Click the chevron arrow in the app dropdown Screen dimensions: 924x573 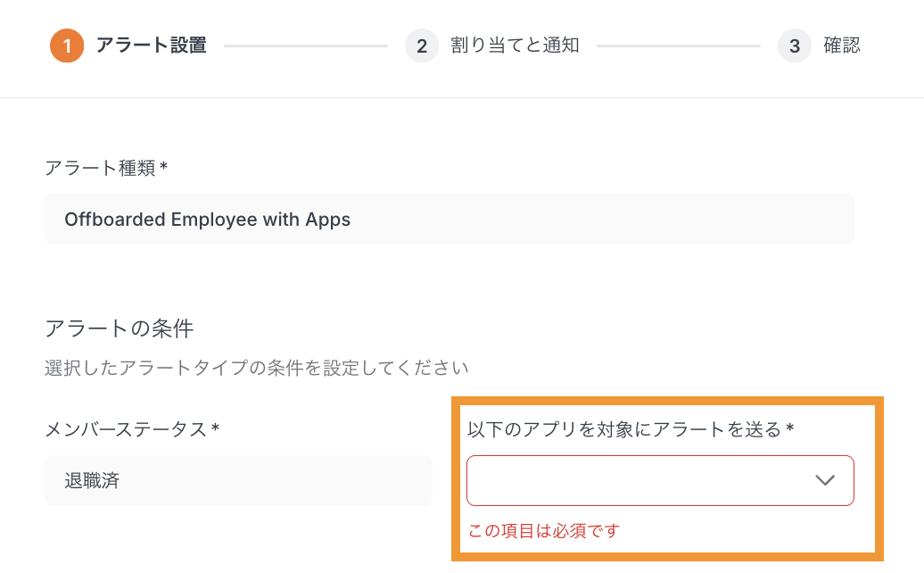coord(825,480)
